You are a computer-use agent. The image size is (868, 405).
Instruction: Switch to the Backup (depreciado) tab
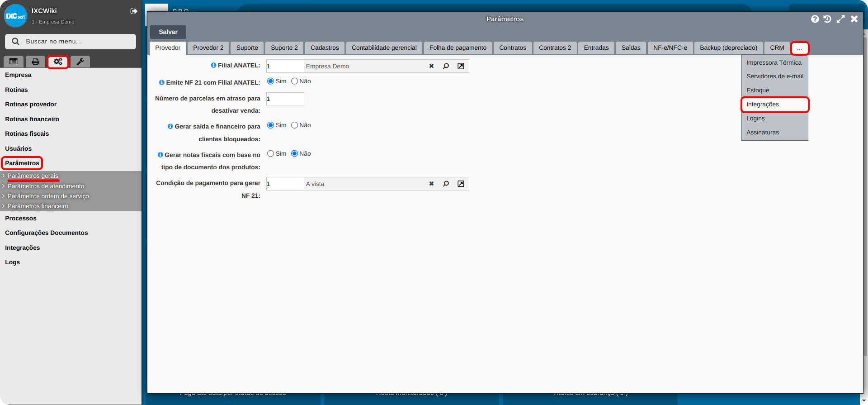click(x=728, y=48)
